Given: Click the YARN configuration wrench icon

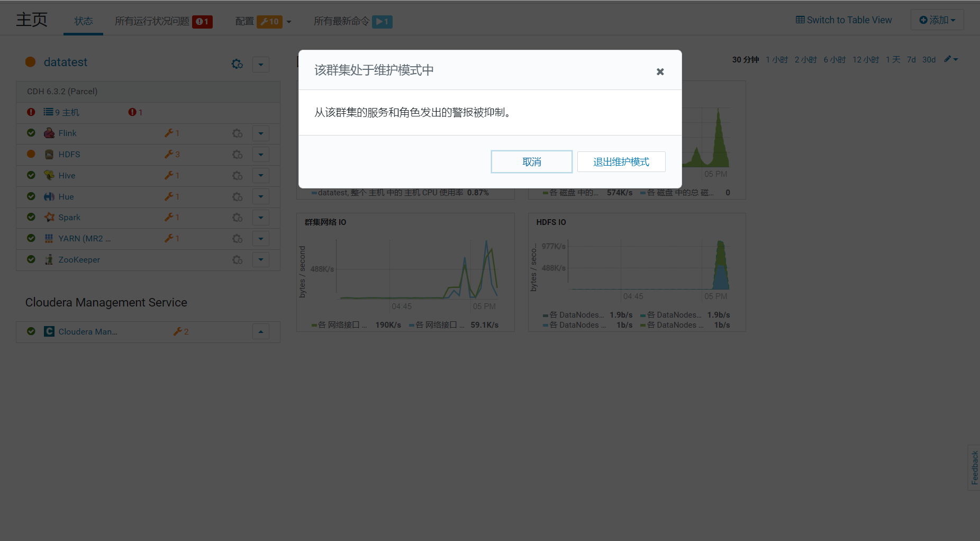Looking at the screenshot, I should (x=172, y=238).
